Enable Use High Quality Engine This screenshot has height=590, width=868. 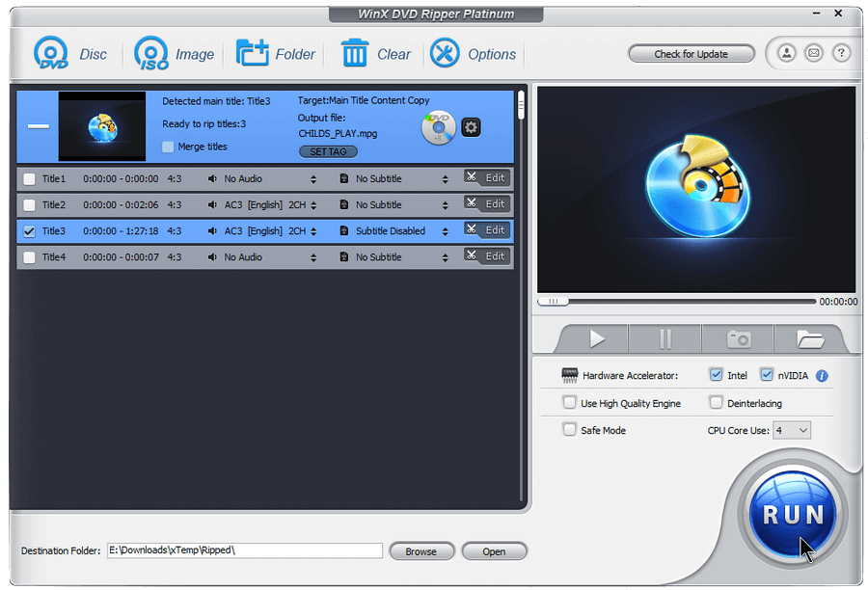[x=570, y=402]
